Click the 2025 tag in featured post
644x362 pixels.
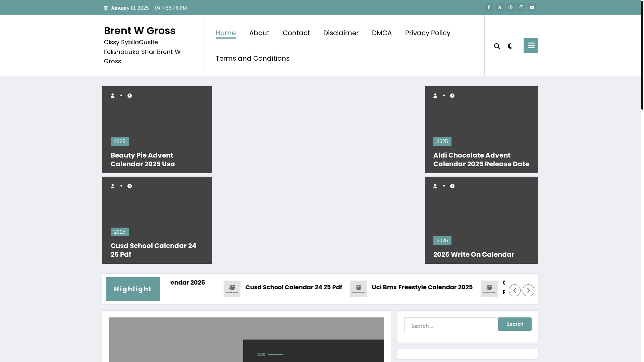[x=261, y=355]
